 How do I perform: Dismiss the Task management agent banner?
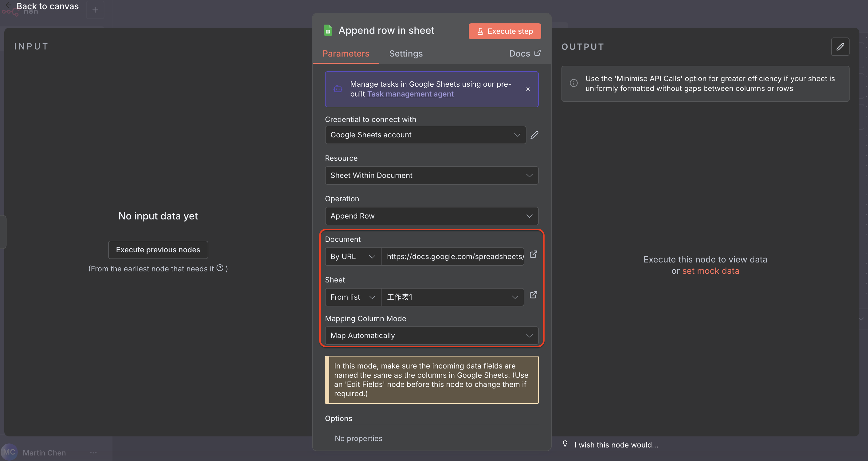click(528, 89)
